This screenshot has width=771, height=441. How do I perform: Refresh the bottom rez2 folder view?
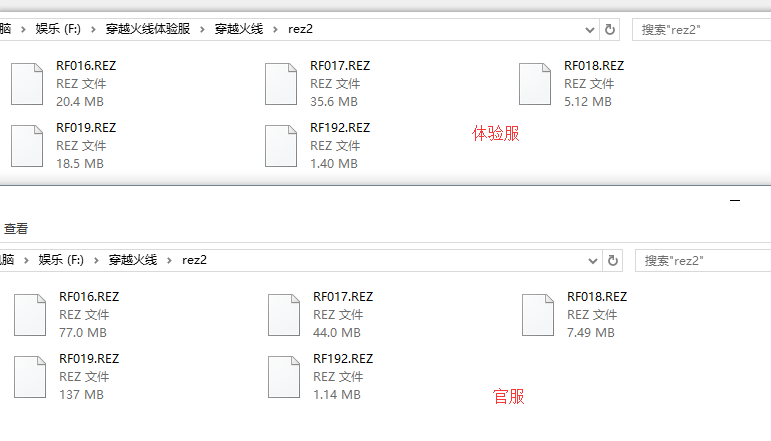(x=613, y=261)
